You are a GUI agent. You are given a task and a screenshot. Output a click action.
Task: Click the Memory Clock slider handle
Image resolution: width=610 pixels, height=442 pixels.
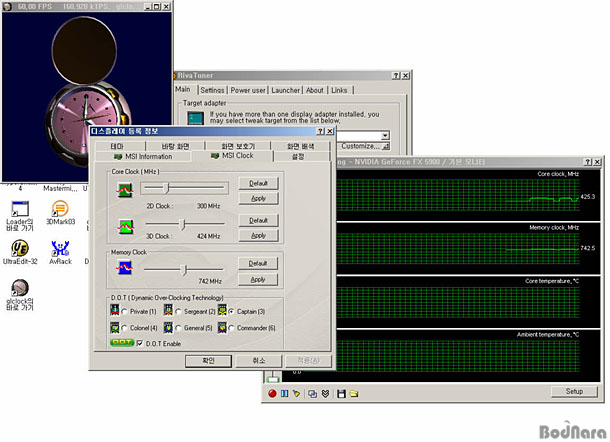[185, 269]
